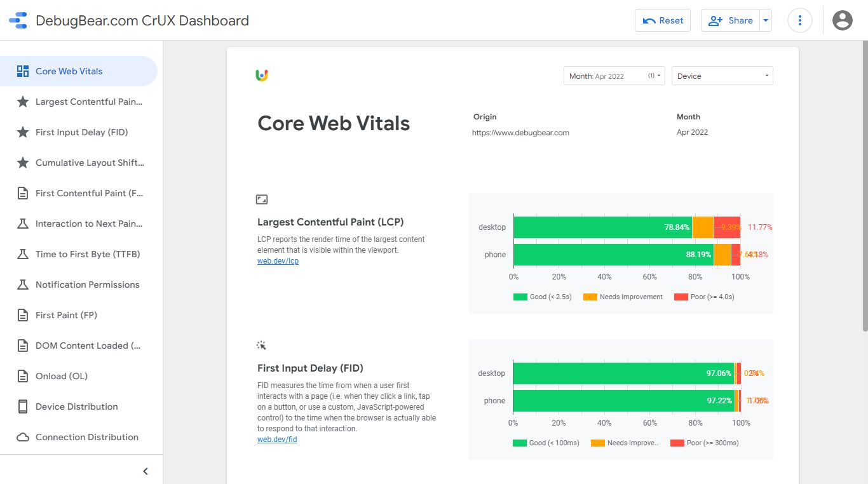Go to Device Distribution page
This screenshot has height=484, width=868.
pyautogui.click(x=79, y=407)
